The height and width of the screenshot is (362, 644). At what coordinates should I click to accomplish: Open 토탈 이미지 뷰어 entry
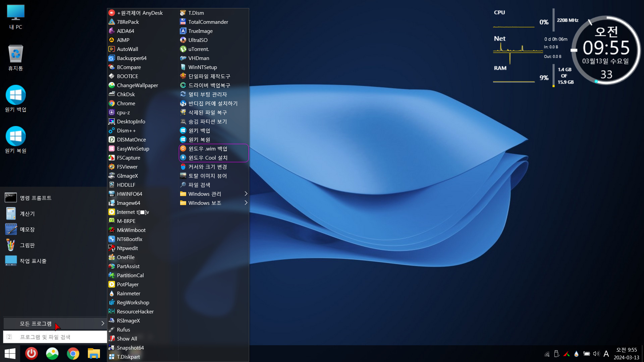click(213, 176)
